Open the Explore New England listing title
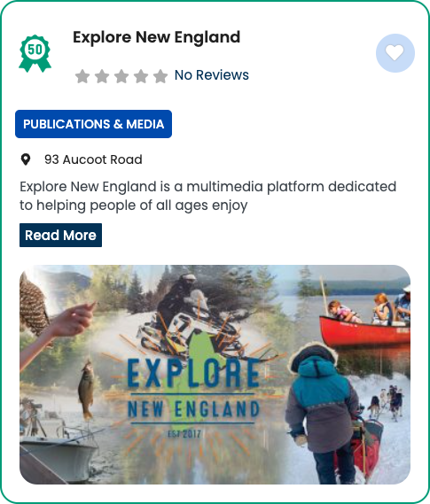430x504 pixels. [x=156, y=37]
